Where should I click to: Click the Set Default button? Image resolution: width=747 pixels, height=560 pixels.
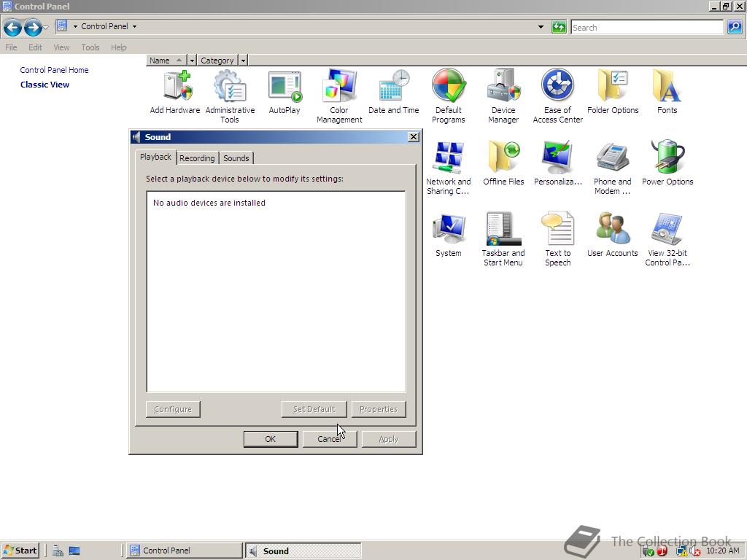[314, 409]
